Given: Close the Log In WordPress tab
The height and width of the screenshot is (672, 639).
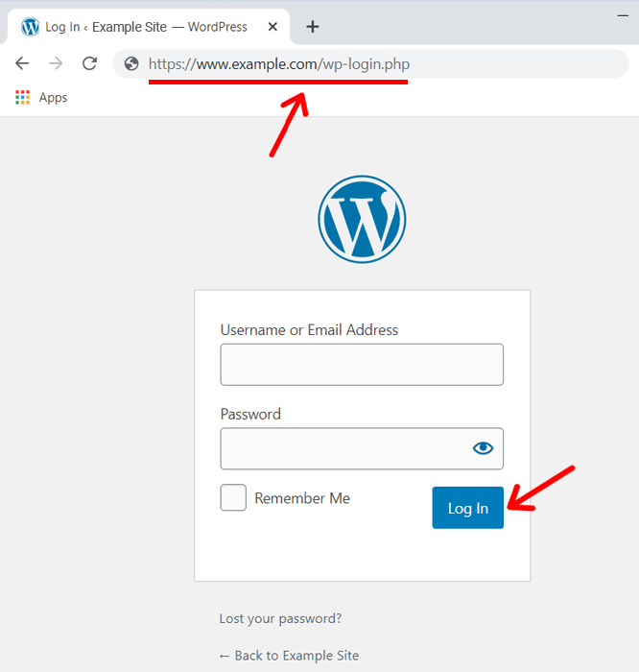Looking at the screenshot, I should pyautogui.click(x=272, y=27).
